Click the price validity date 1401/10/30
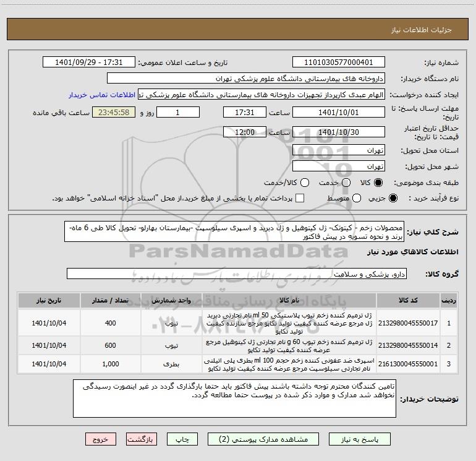The width and height of the screenshot is (476, 461). [339, 132]
